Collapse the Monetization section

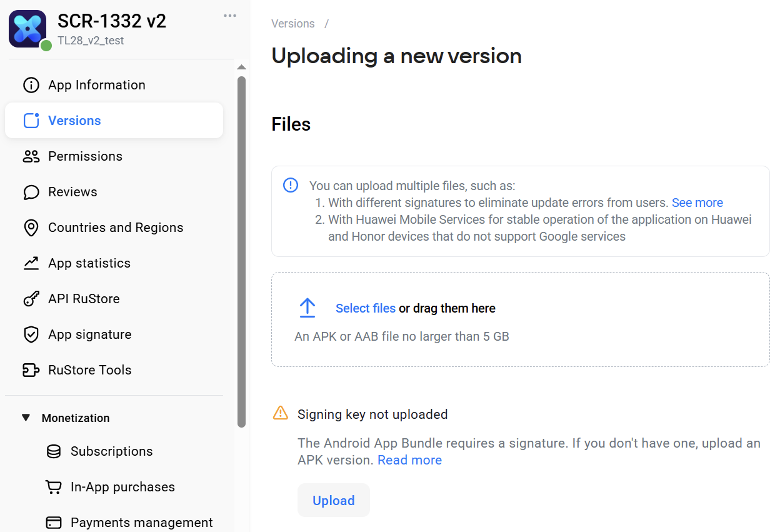[26, 418]
